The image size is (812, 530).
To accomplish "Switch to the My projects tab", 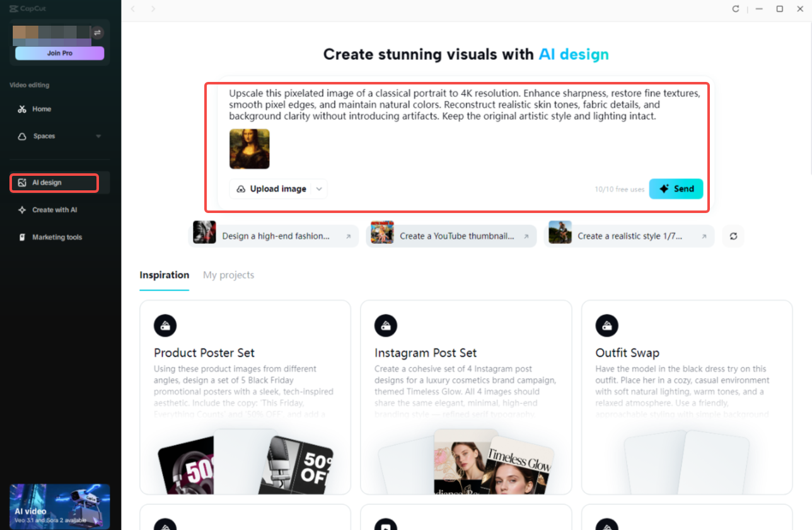I will (x=228, y=275).
